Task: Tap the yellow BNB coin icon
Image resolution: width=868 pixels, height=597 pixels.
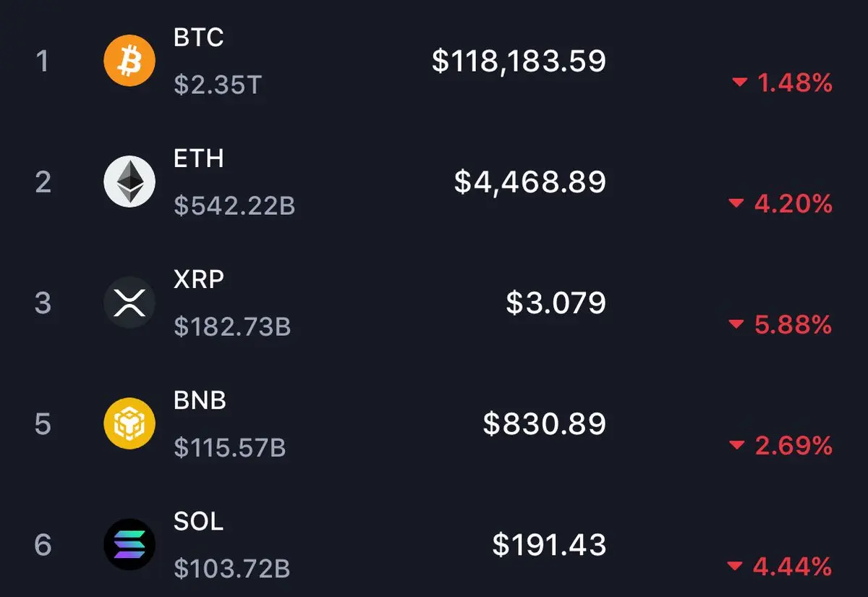Action: point(129,423)
